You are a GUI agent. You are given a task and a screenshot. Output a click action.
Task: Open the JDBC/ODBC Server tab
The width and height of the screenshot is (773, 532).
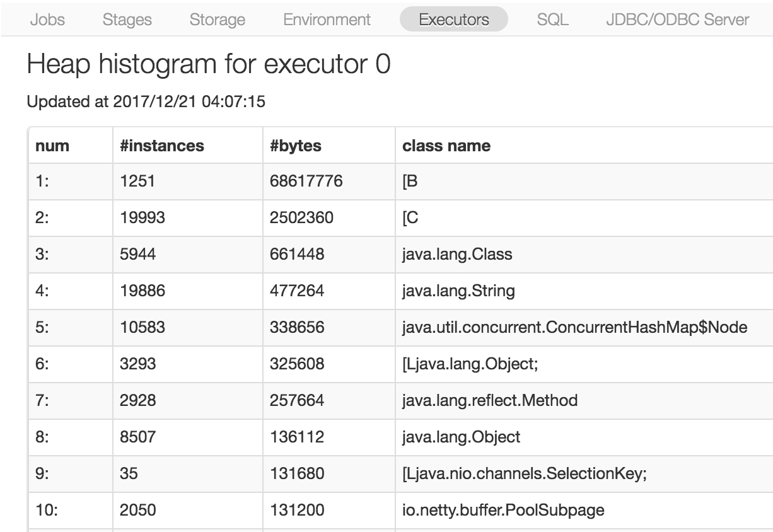(x=677, y=20)
